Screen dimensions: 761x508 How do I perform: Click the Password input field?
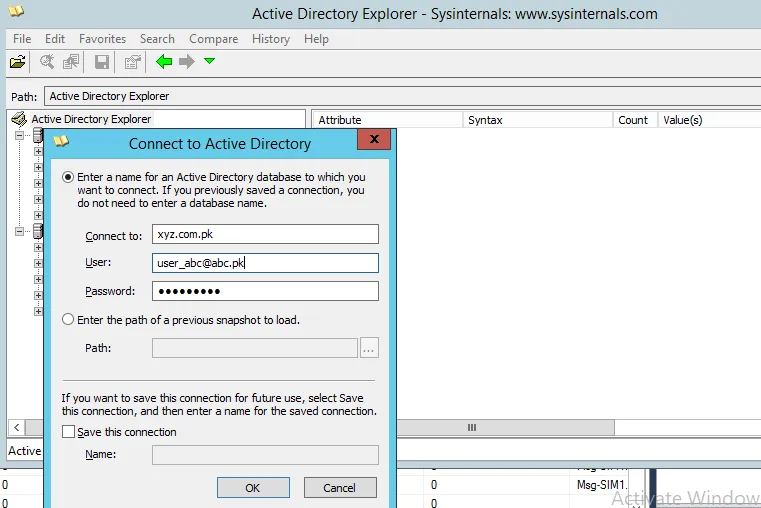point(265,291)
